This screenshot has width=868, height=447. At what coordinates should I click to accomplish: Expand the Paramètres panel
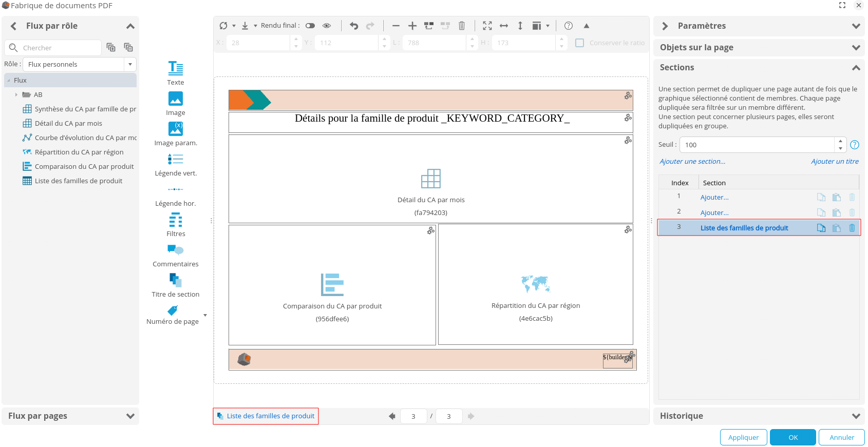(856, 26)
